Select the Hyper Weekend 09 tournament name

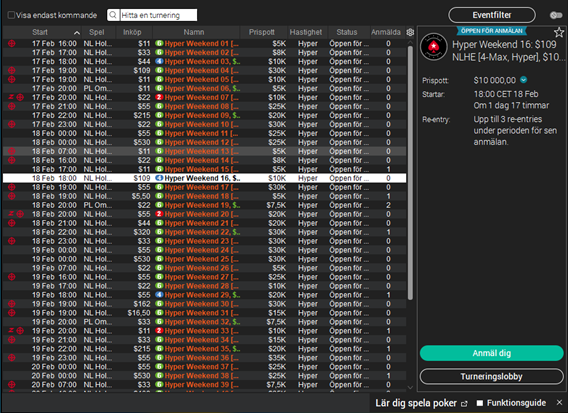pos(202,115)
